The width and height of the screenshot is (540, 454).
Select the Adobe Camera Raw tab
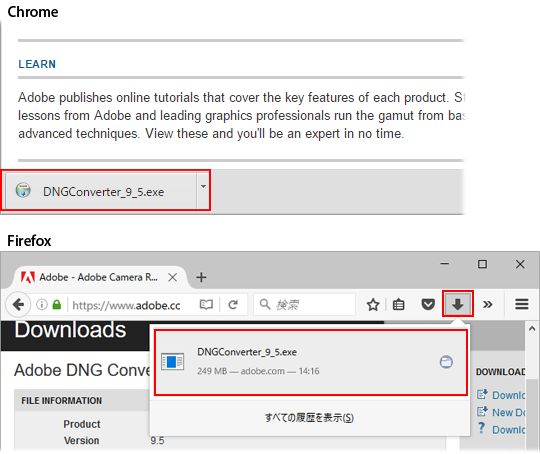[x=100, y=277]
